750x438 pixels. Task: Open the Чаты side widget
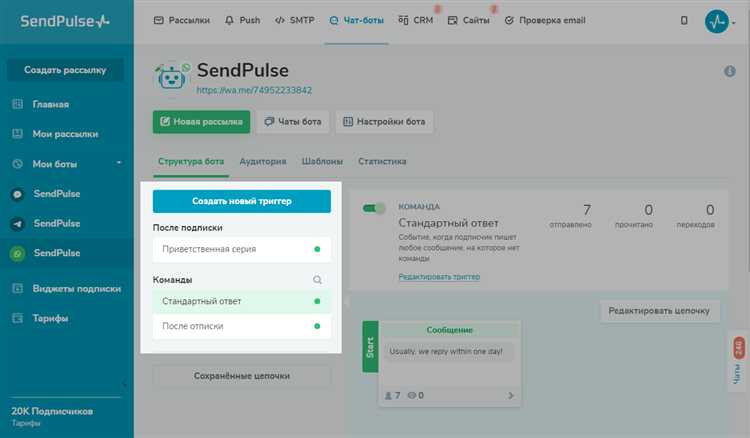[738, 361]
